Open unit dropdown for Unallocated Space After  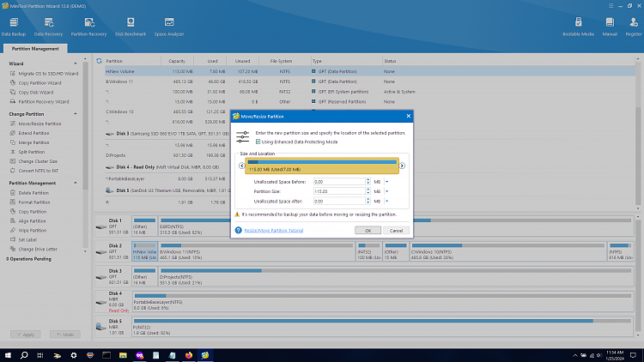click(x=387, y=201)
